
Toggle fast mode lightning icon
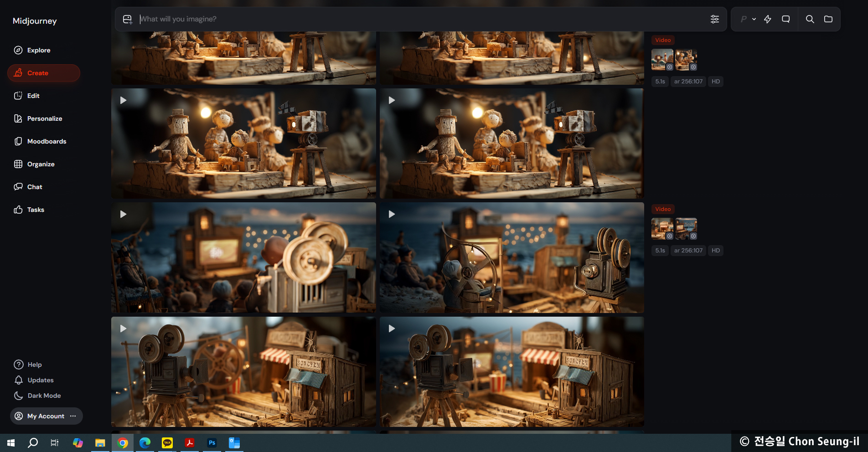pos(768,19)
